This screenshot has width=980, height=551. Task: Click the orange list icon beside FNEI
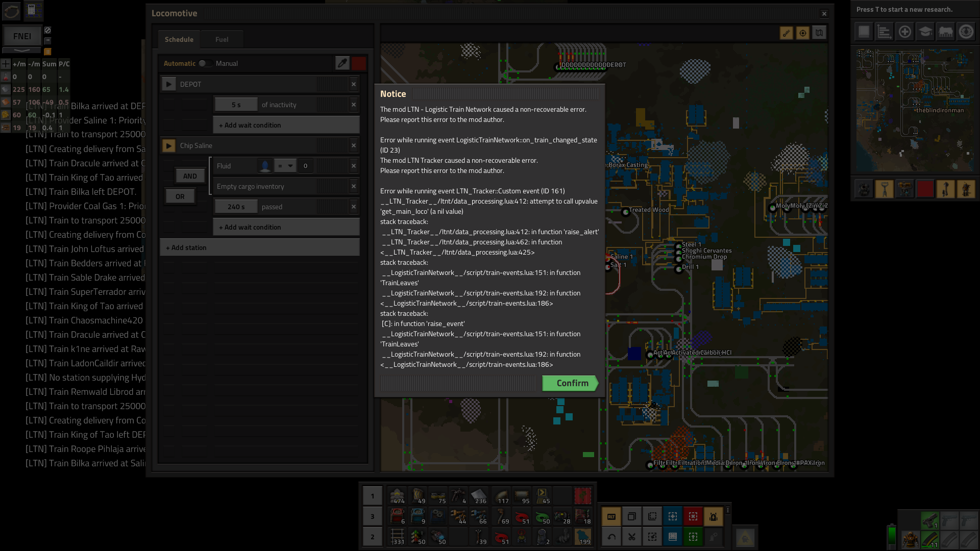(47, 52)
